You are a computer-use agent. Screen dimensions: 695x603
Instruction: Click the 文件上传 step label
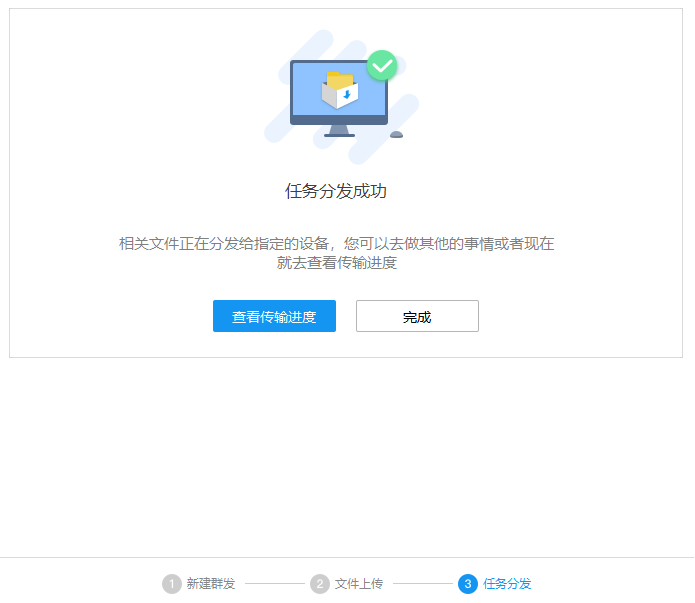(x=359, y=584)
